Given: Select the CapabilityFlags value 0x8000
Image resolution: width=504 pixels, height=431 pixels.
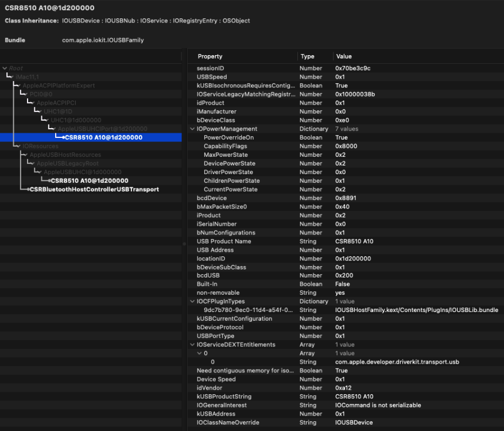Looking at the screenshot, I should point(346,146).
